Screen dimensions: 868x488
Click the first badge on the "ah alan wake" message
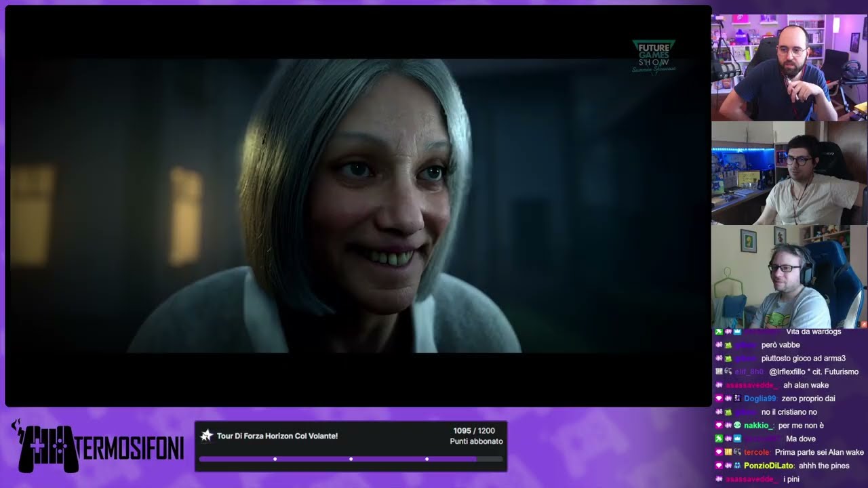[719, 385]
